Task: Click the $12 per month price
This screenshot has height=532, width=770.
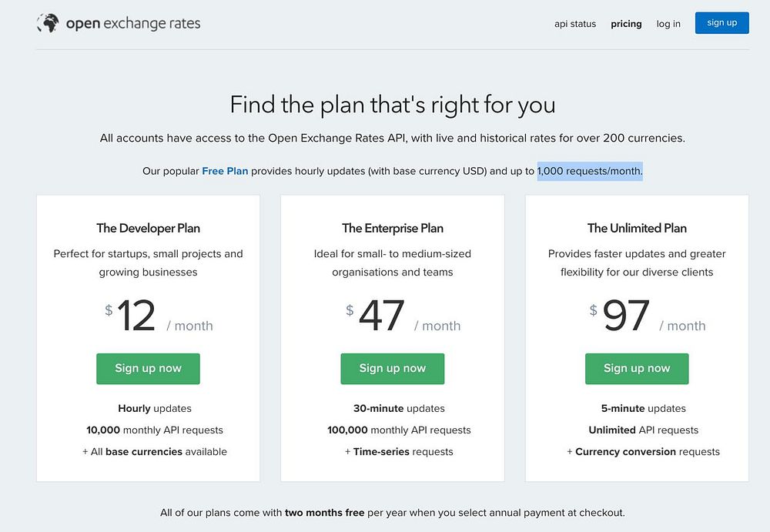Action: pyautogui.click(x=137, y=316)
